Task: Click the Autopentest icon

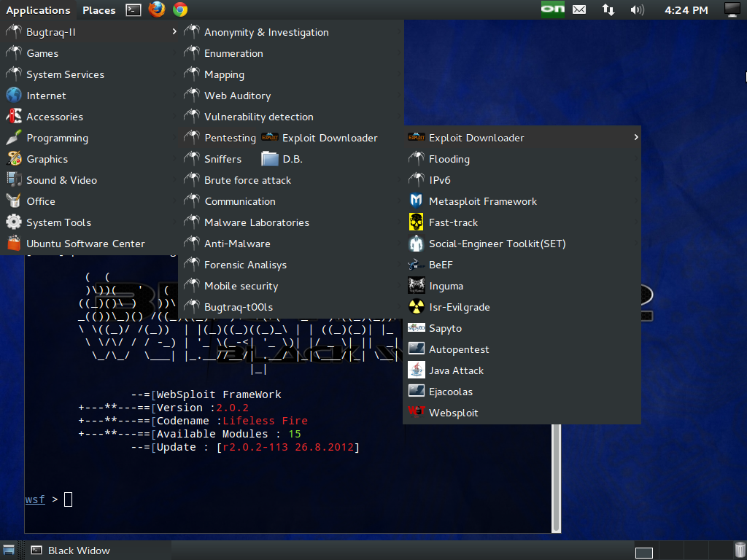Action: tap(416, 349)
